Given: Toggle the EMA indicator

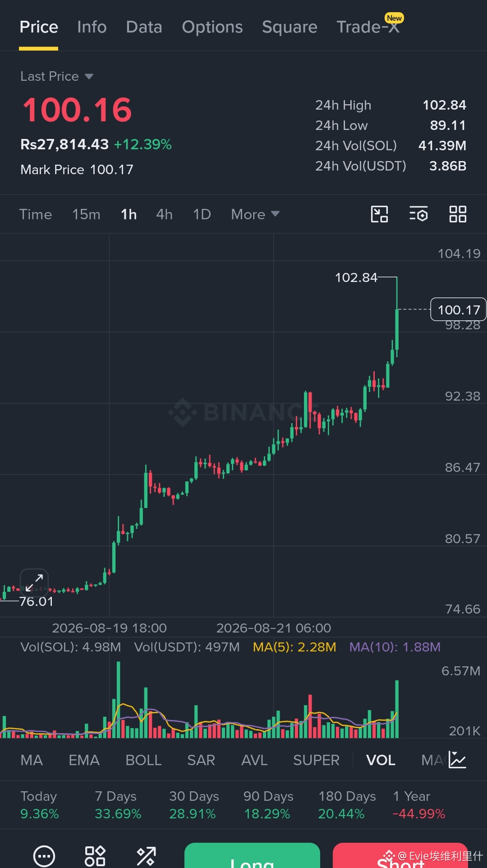Looking at the screenshot, I should (84, 760).
